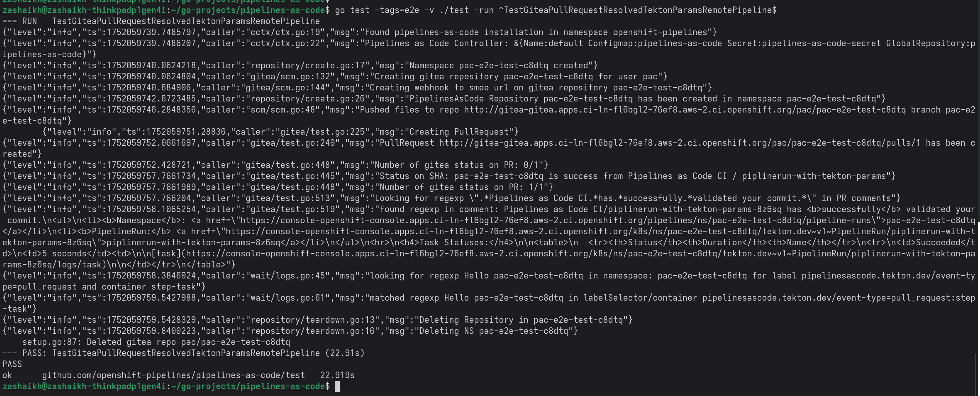The image size is (980, 396).
Task: Click the indented "Creating PullRequest" message
Action: pos(461,132)
